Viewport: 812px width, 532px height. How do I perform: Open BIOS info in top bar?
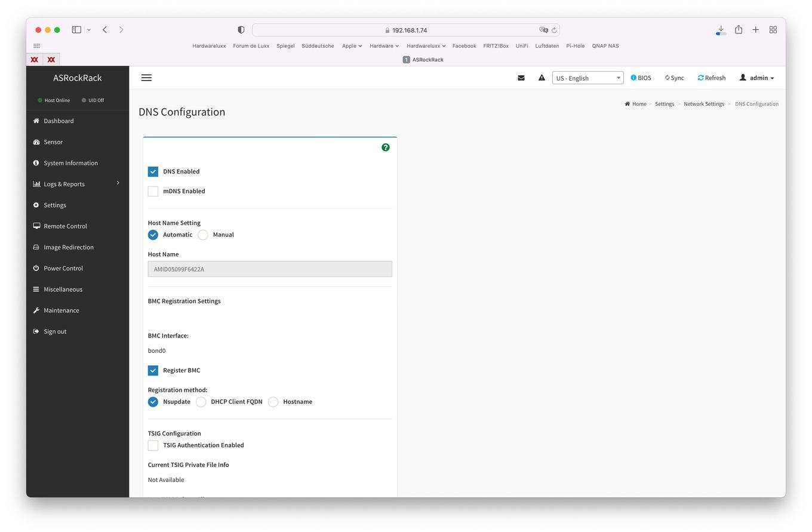pos(641,78)
